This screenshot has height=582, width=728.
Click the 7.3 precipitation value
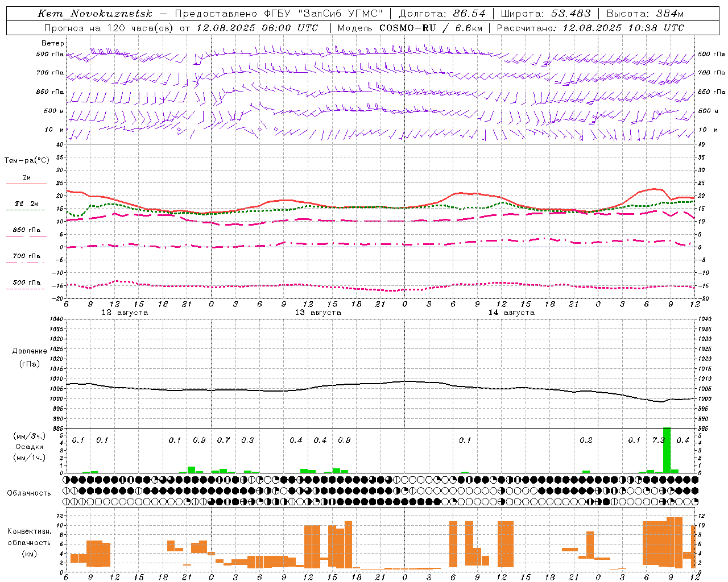(659, 440)
